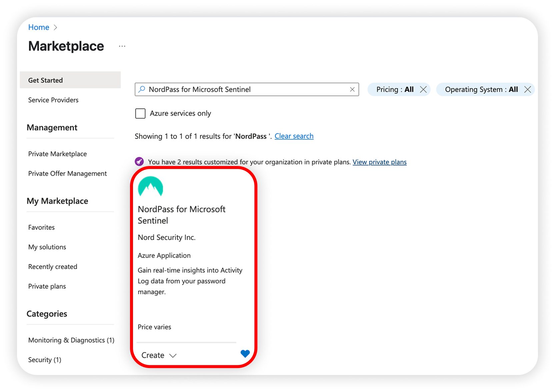Open Private Marketplace
Image resolution: width=555 pixels, height=392 pixels.
[57, 154]
